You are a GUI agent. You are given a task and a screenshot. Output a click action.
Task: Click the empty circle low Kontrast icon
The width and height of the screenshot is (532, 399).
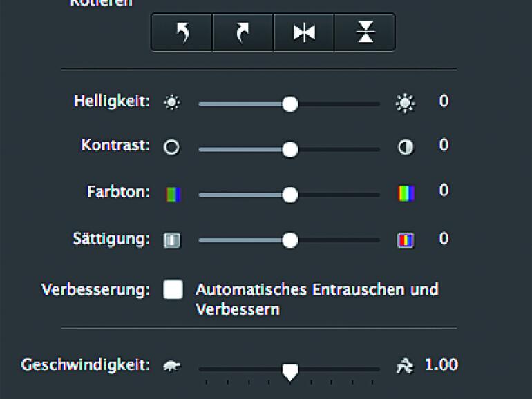(171, 148)
